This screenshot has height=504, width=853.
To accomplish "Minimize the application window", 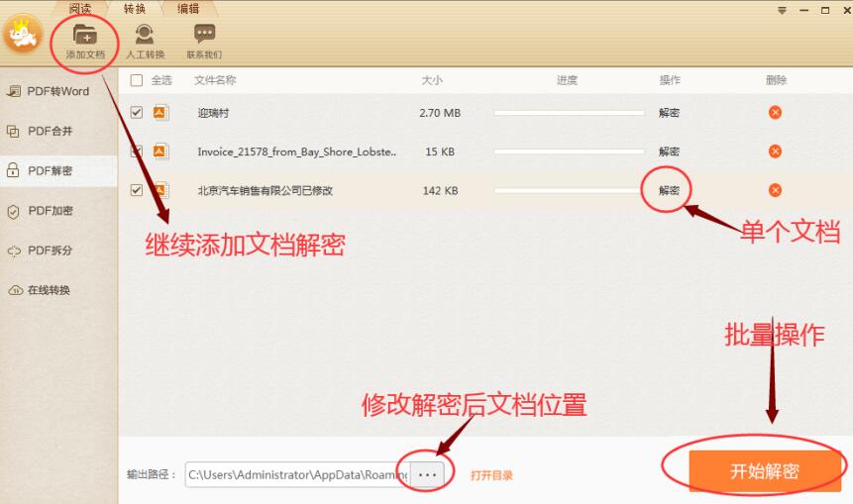I will [x=804, y=10].
